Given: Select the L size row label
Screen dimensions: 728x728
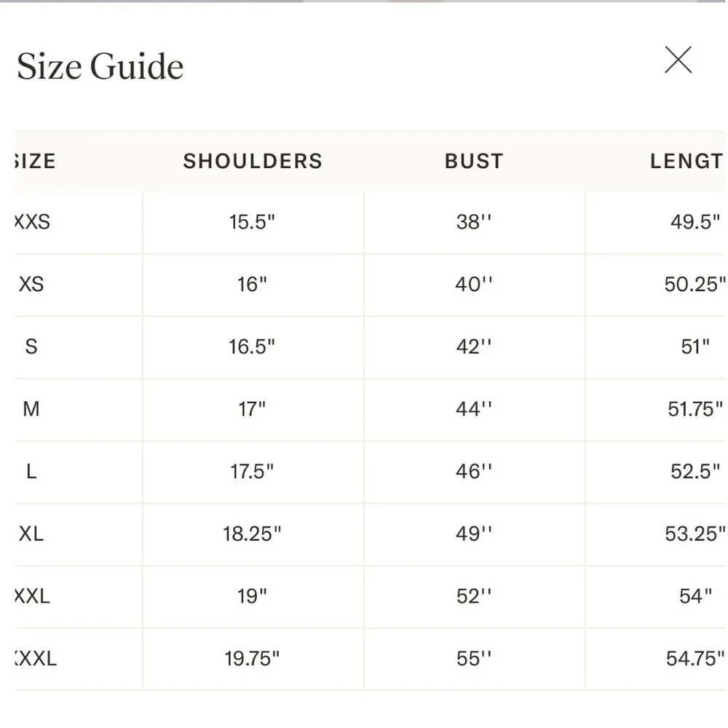Looking at the screenshot, I should tap(31, 472).
